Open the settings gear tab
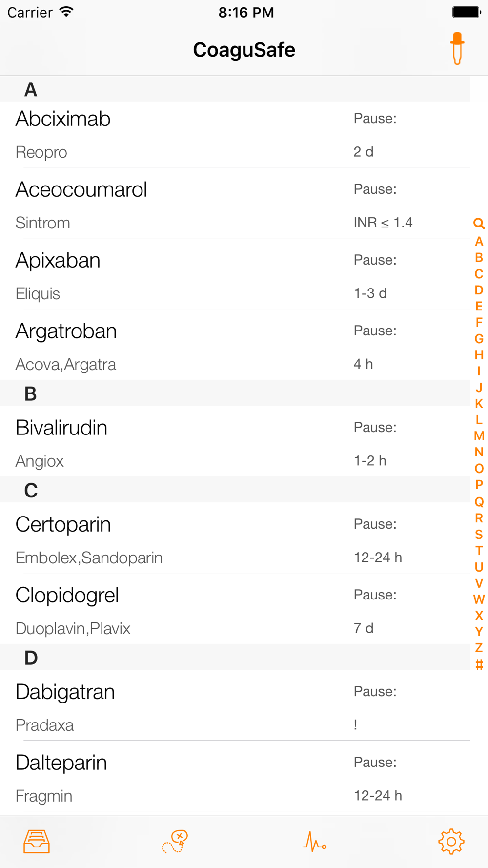 coord(451,842)
